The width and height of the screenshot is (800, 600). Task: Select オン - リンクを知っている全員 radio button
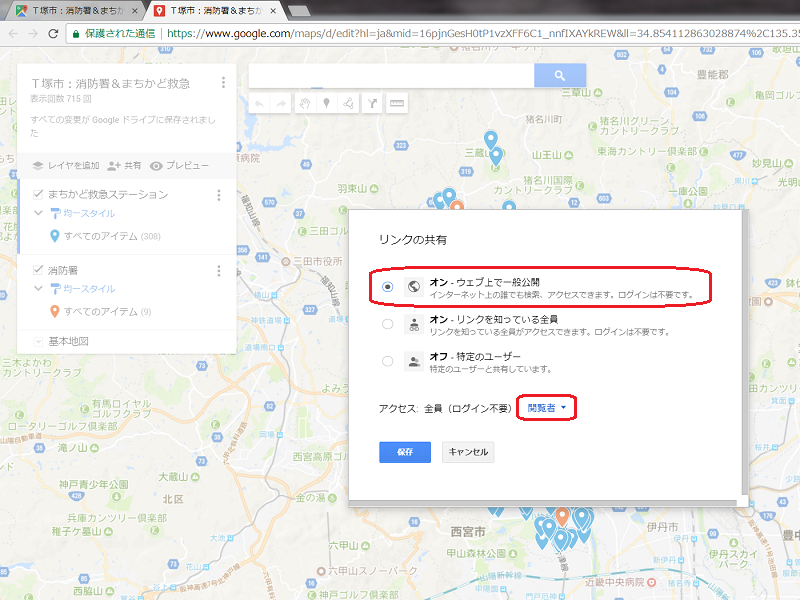pos(388,324)
